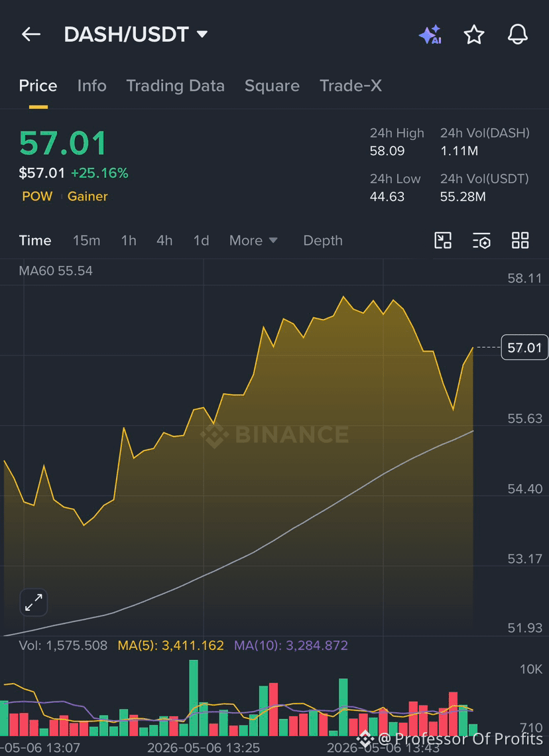
Task: Open the DASH/USDT pair selector dropdown
Action: 136,34
